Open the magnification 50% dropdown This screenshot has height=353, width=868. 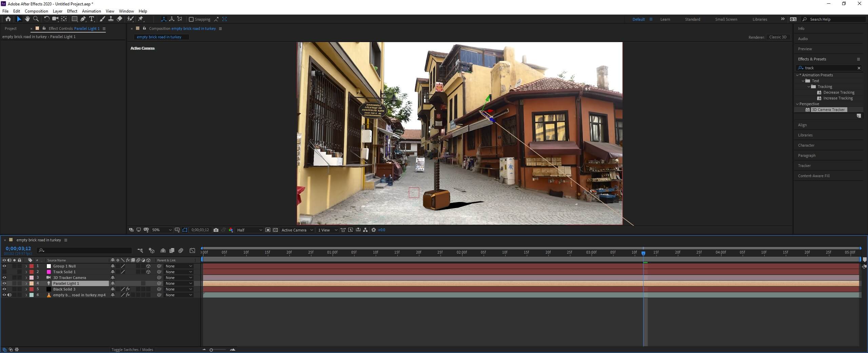[162, 230]
